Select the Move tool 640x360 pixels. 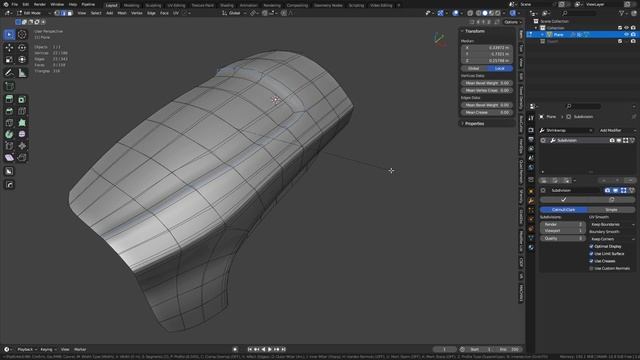9,48
